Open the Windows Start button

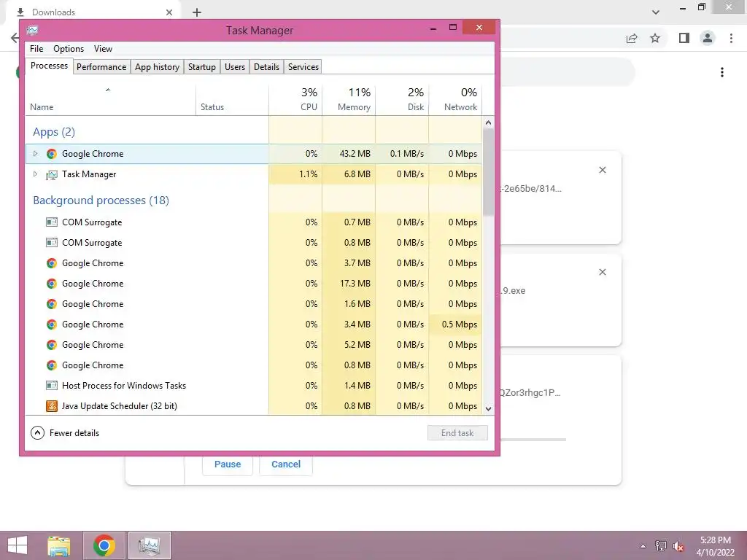[18, 545]
